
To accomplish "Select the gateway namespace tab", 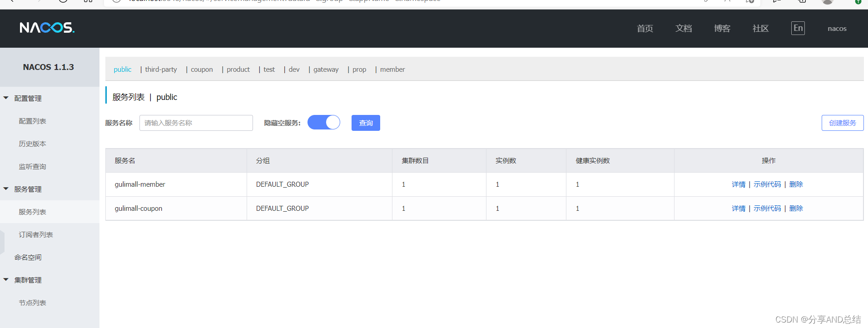I will pyautogui.click(x=326, y=70).
